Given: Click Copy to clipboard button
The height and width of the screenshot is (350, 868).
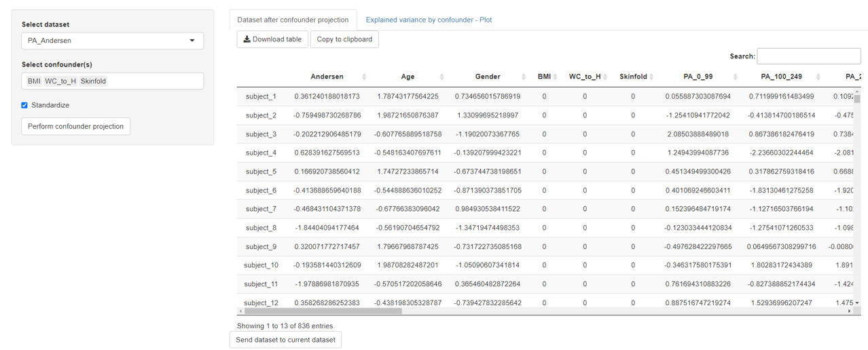Looking at the screenshot, I should tap(344, 39).
